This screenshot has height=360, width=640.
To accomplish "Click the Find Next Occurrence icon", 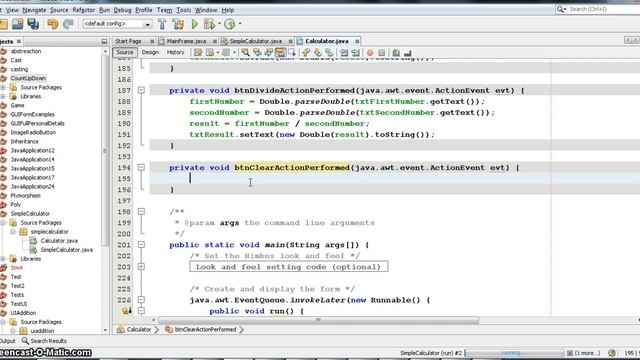I will [x=269, y=53].
